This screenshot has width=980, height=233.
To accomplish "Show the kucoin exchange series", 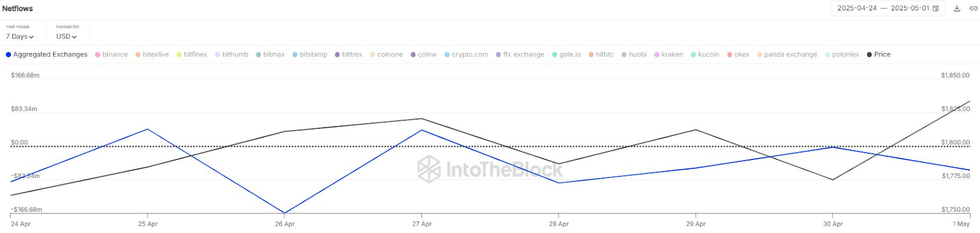I will click(705, 54).
